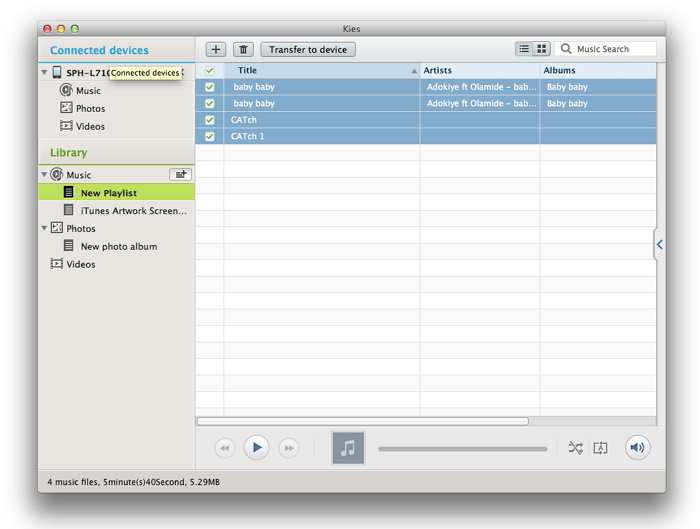Click the add music plus button
700x529 pixels.
pyautogui.click(x=216, y=49)
